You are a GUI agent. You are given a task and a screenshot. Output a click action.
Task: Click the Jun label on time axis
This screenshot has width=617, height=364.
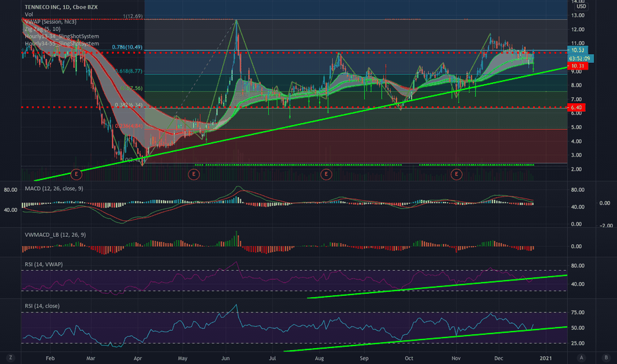click(226, 359)
